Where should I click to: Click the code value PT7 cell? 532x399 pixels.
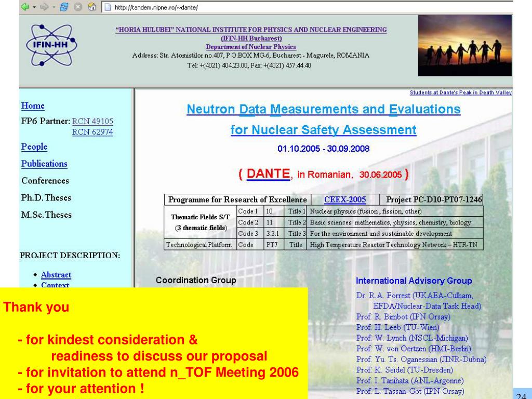(x=273, y=245)
